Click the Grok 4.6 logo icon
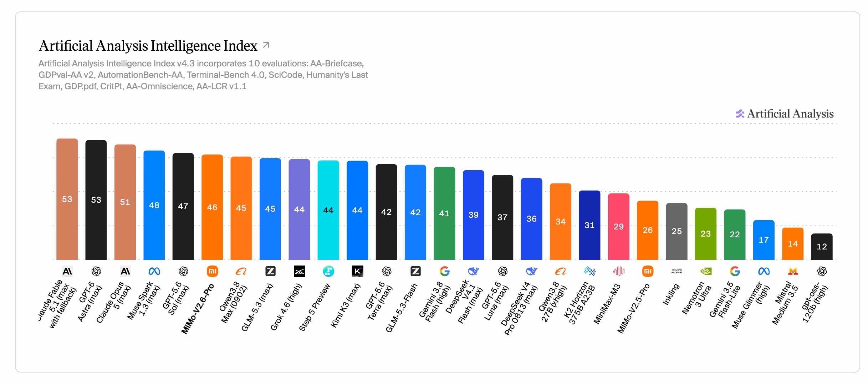868x384 pixels. (x=299, y=272)
